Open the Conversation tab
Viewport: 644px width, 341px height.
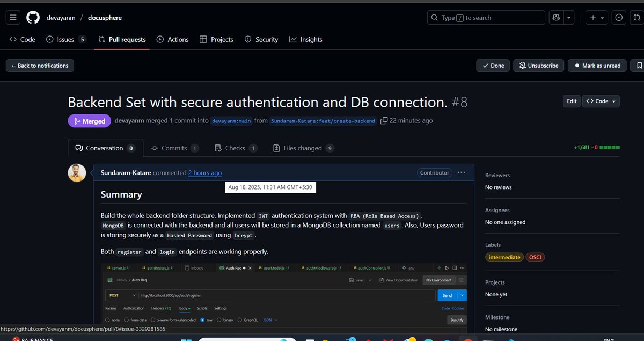[x=105, y=148]
